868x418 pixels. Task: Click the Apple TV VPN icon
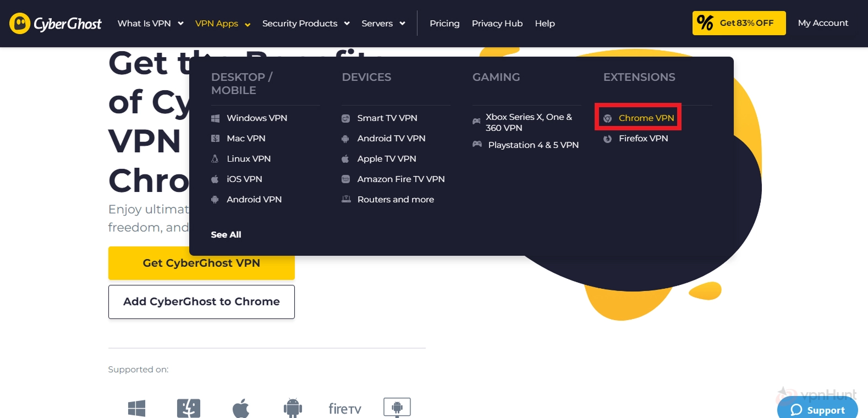tap(345, 159)
